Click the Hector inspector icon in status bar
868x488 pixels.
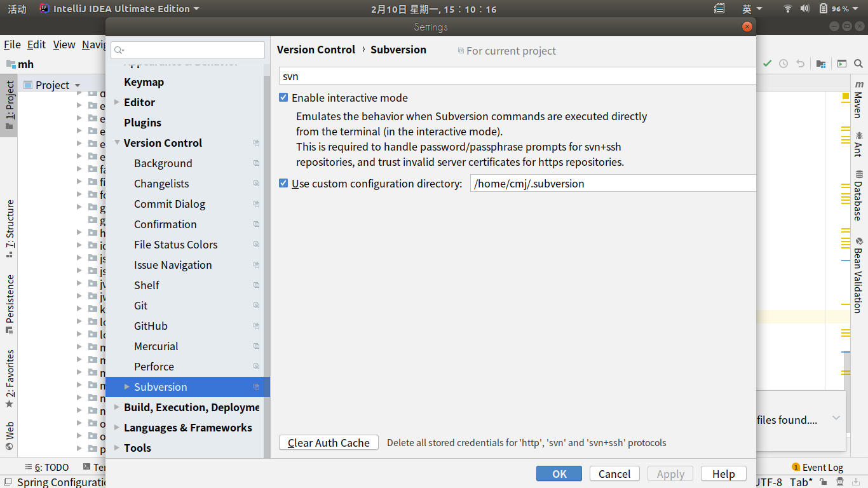pyautogui.click(x=840, y=482)
